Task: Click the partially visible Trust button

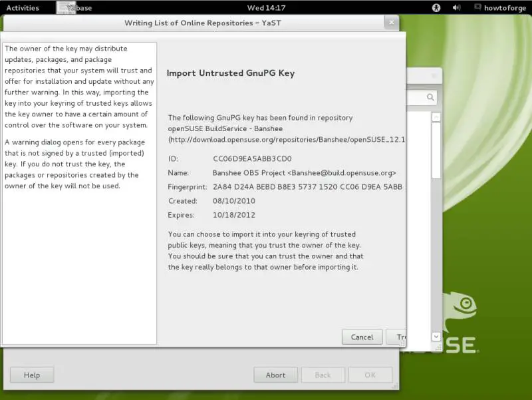Action: [x=396, y=337]
